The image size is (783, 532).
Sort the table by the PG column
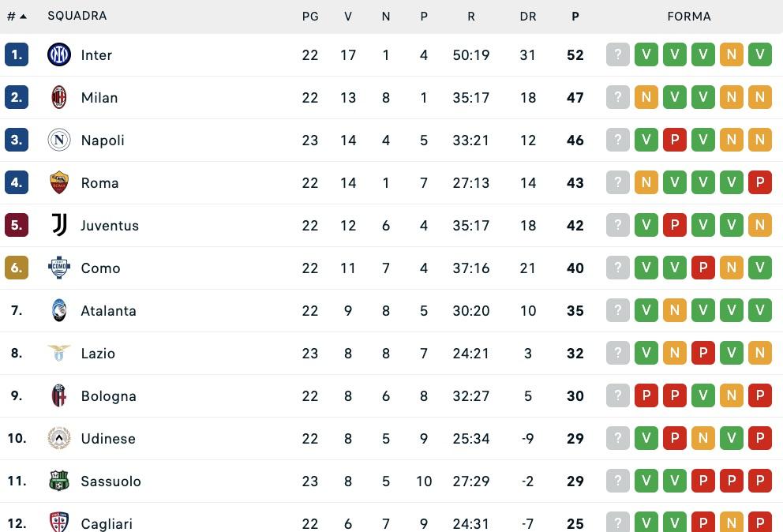[310, 16]
